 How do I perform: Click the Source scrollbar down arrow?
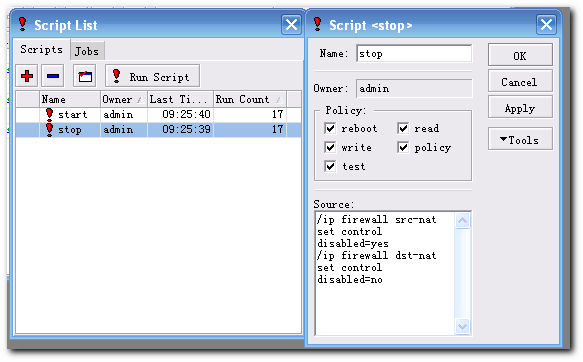(x=463, y=326)
